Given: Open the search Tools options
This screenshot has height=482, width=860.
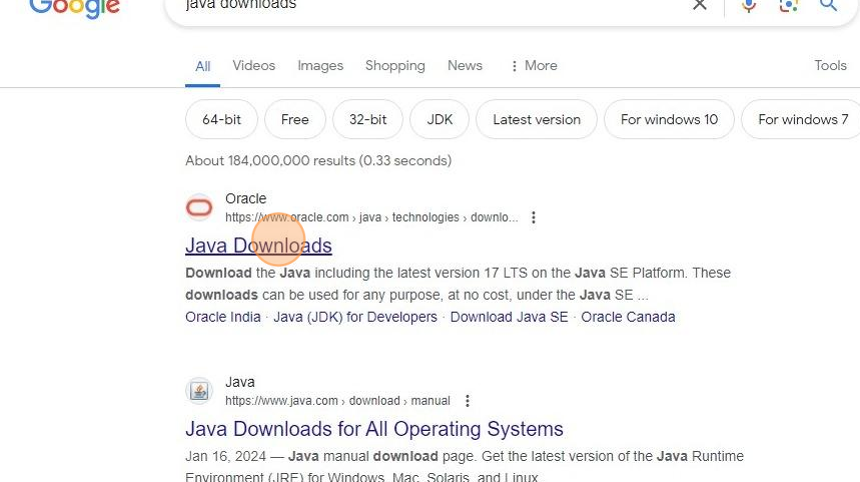Looking at the screenshot, I should (x=830, y=66).
